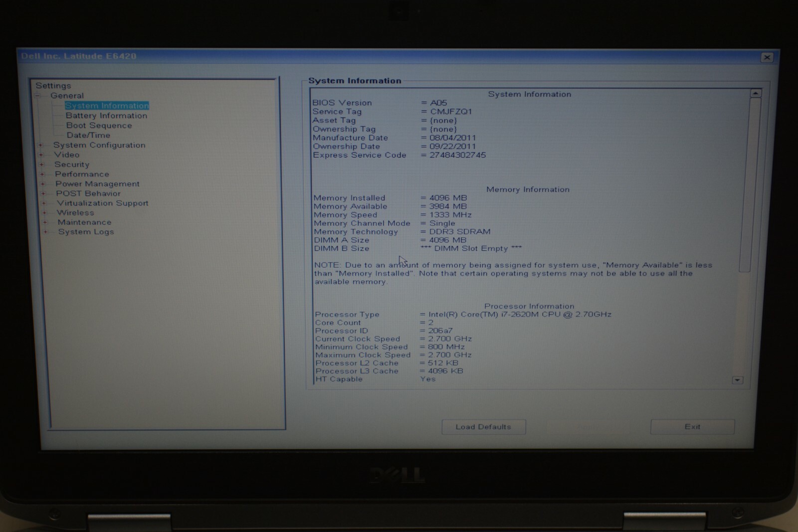Select System Logs label
This screenshot has width=798, height=532.
[x=86, y=232]
